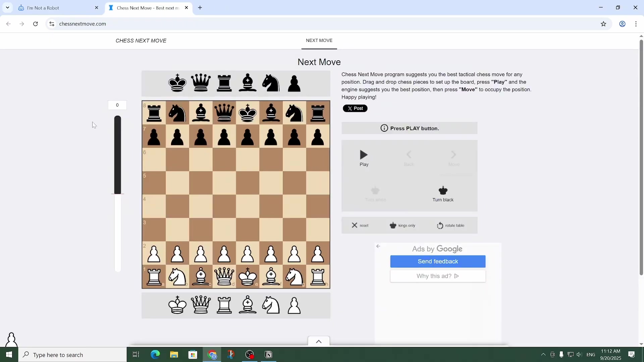Click the taskbar search box
This screenshot has width=644, height=362.
click(x=72, y=355)
